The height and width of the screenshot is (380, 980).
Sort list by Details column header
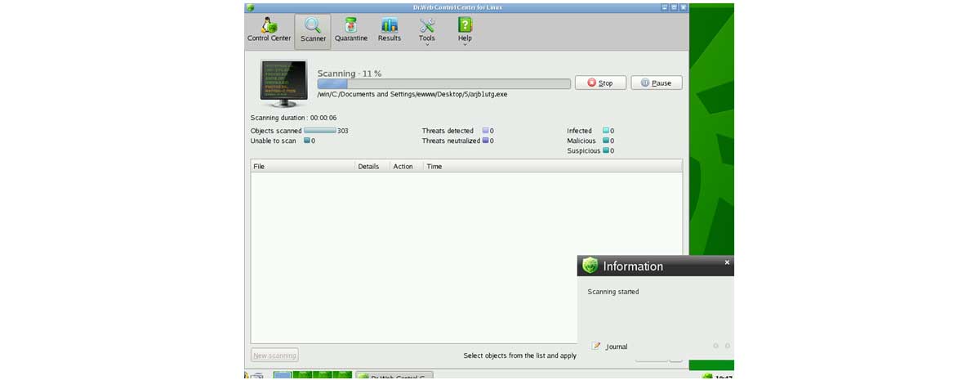[372, 166]
